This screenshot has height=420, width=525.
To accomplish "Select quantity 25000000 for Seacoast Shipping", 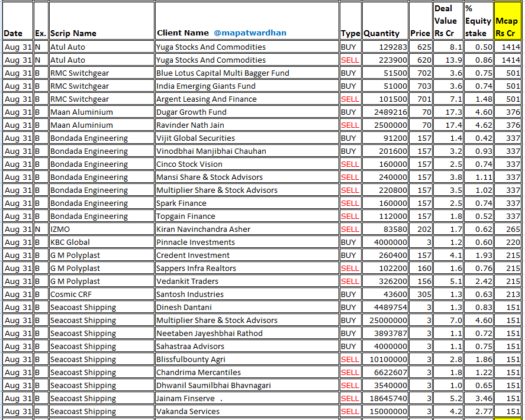I will [x=385, y=320].
